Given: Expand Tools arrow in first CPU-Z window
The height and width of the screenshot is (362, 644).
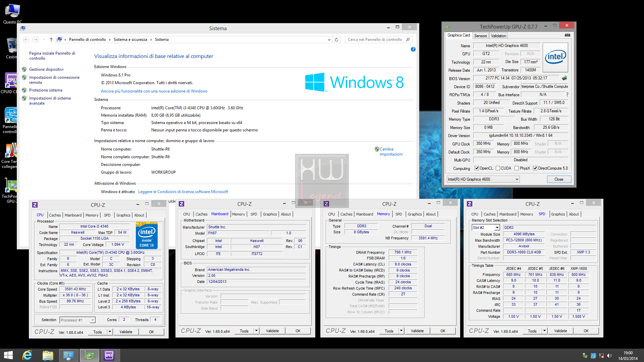Looking at the screenshot, I should coord(110,332).
